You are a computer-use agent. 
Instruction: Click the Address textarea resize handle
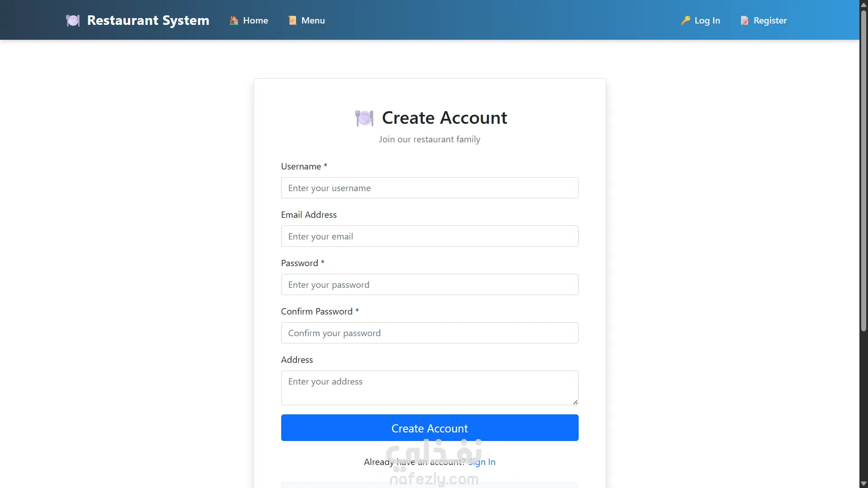(x=575, y=402)
